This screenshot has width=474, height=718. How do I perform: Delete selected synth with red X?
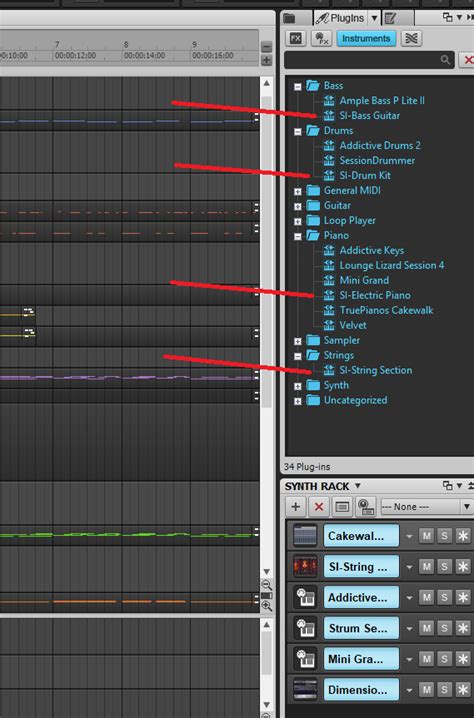319,506
